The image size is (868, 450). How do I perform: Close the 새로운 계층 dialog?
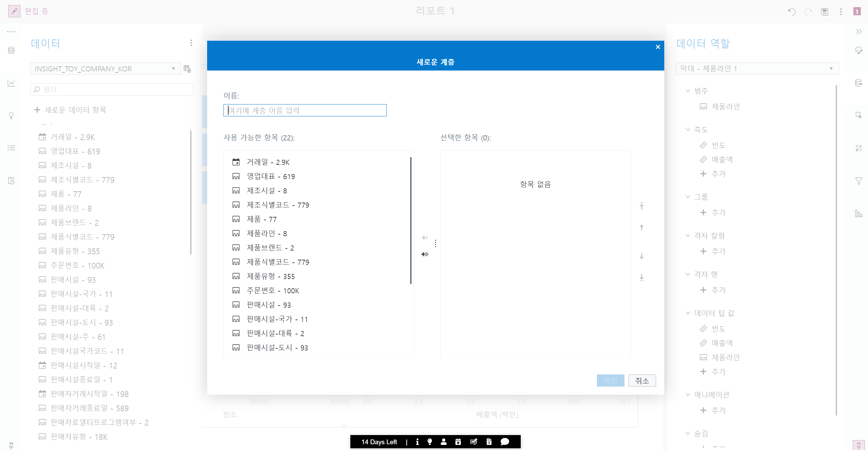pyautogui.click(x=658, y=47)
